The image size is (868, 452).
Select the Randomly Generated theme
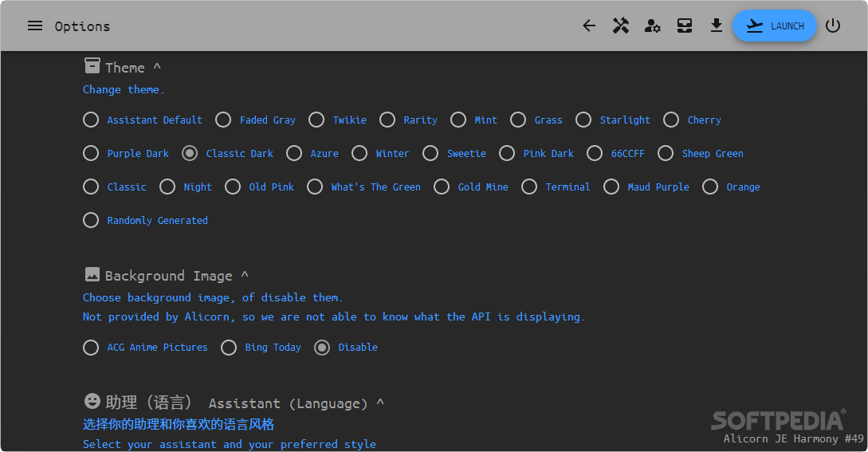[x=91, y=220]
